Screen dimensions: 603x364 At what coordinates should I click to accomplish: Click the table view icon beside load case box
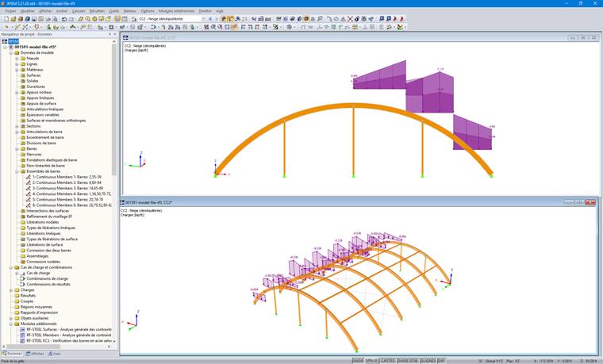pos(125,19)
